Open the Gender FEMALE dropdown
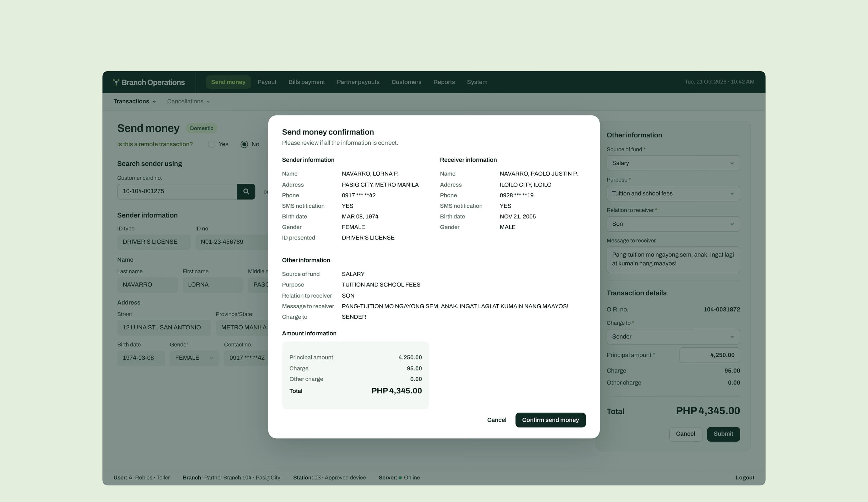Image resolution: width=868 pixels, height=502 pixels. coord(194,358)
